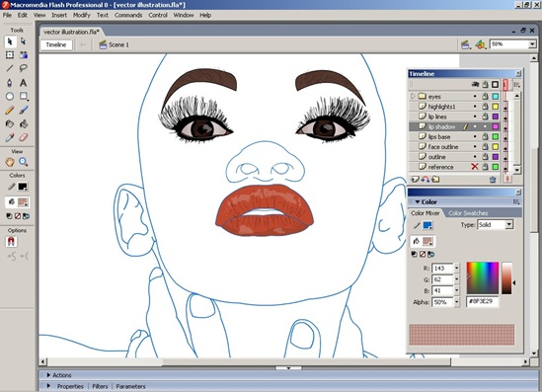This screenshot has height=392, width=542.
Task: Click the Delete Layer trash icon
Action: (x=493, y=179)
